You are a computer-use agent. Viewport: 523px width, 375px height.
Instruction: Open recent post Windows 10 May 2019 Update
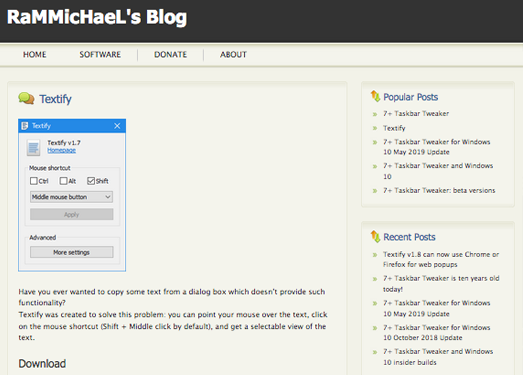[437, 308]
